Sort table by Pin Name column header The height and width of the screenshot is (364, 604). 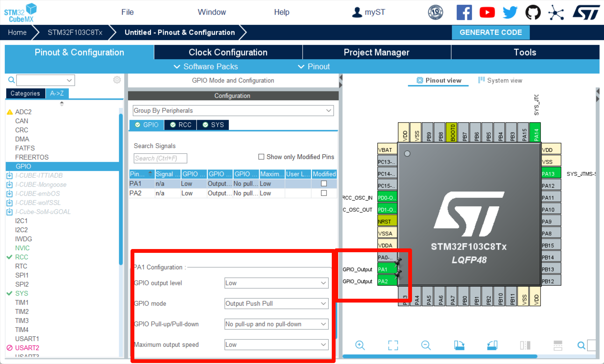point(142,174)
